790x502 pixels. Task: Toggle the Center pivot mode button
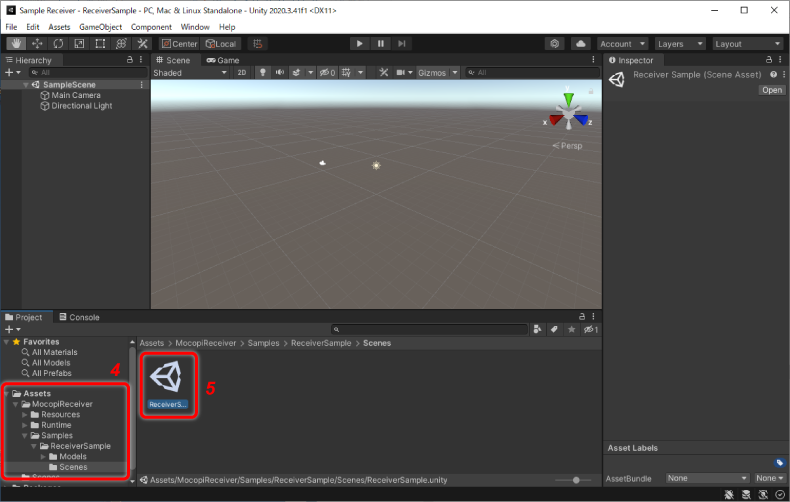(x=179, y=44)
